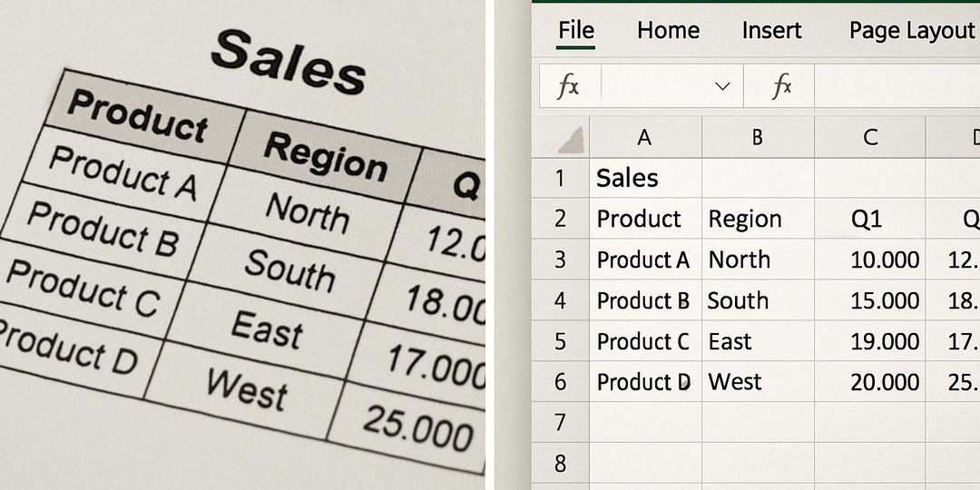Select column A header
The image size is (980, 490).
644,137
